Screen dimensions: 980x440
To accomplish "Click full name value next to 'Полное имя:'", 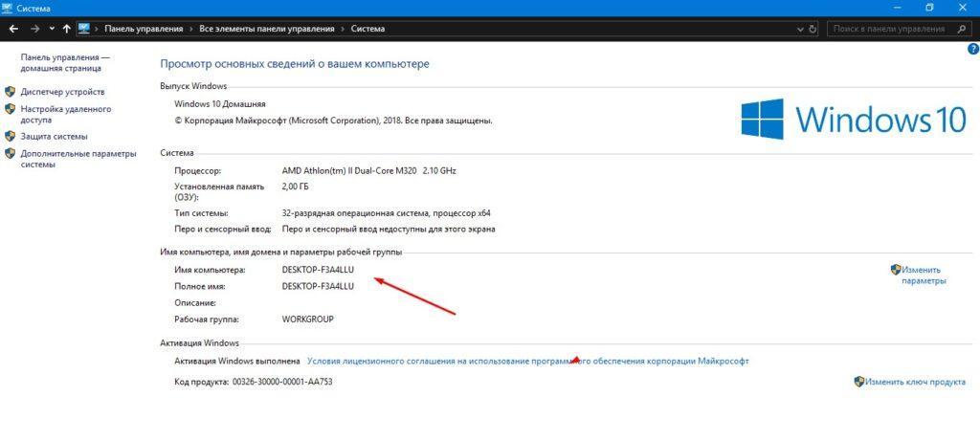I will click(x=318, y=286).
